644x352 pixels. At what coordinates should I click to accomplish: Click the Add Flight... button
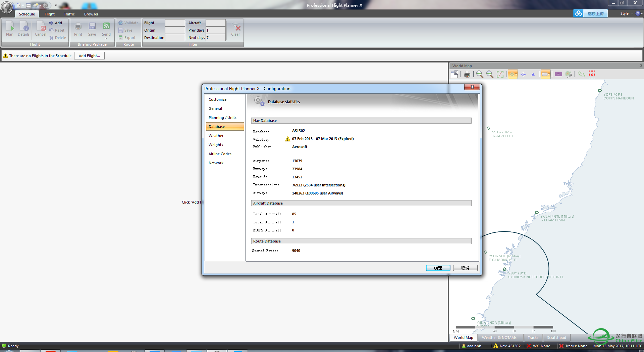tap(89, 56)
